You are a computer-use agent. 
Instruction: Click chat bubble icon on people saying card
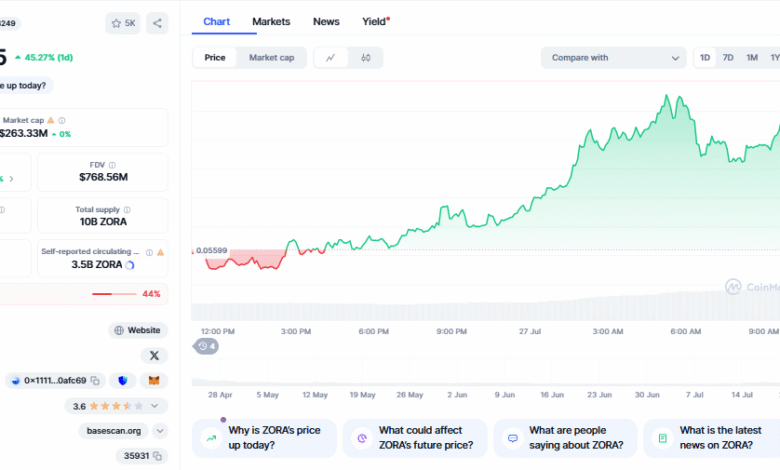[x=512, y=438]
